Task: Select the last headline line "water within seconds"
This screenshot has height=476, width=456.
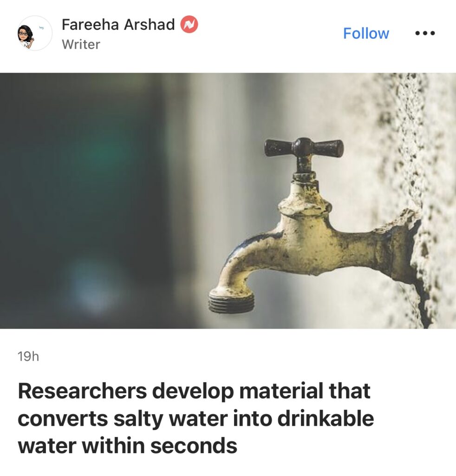Action: [x=127, y=446]
